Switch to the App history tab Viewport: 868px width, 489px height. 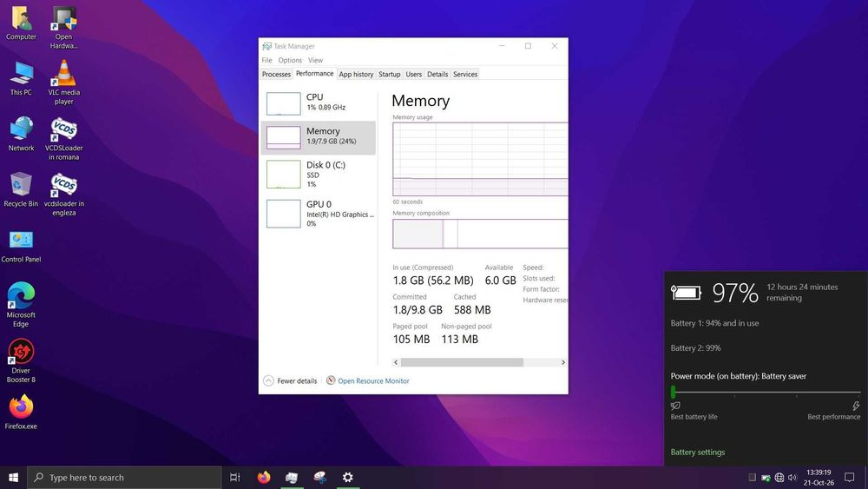356,74
